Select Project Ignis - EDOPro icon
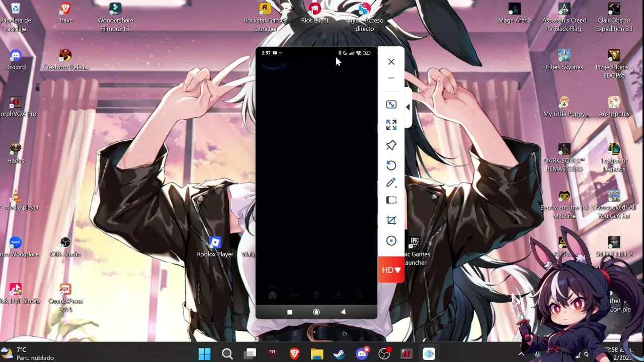 pos(614,64)
